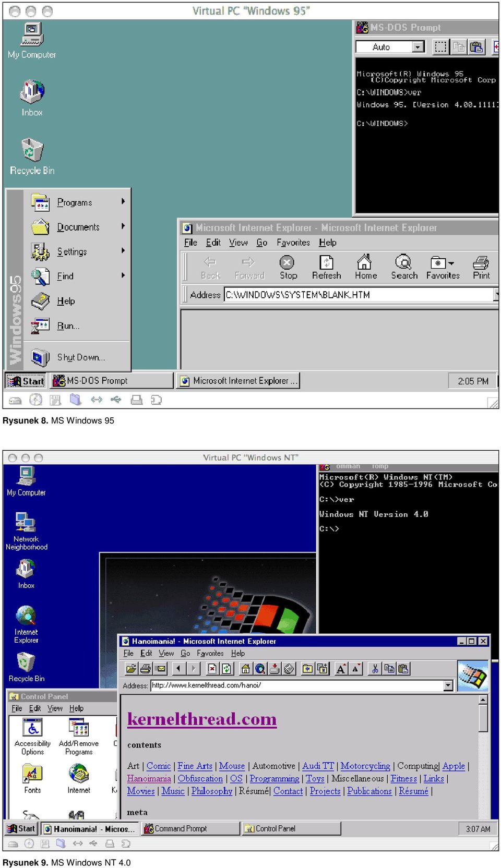This screenshot has height=868, width=501.
Task: Click Home in Windows 95 Internet Explorer toolbar
Action: (365, 267)
